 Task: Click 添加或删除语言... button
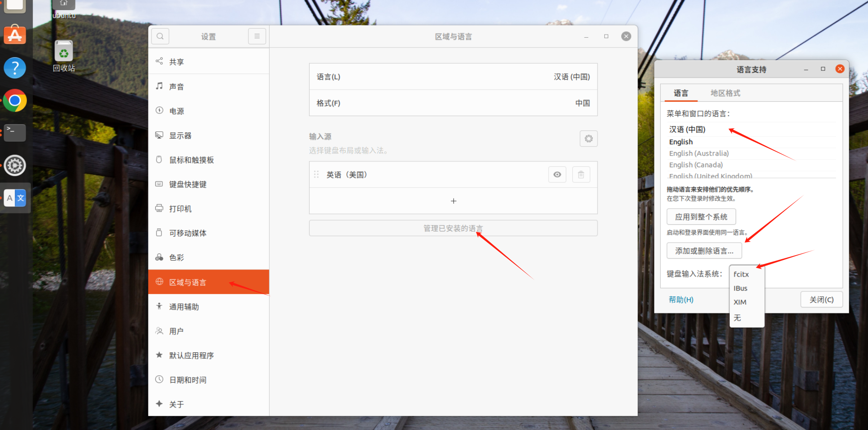[x=704, y=251]
